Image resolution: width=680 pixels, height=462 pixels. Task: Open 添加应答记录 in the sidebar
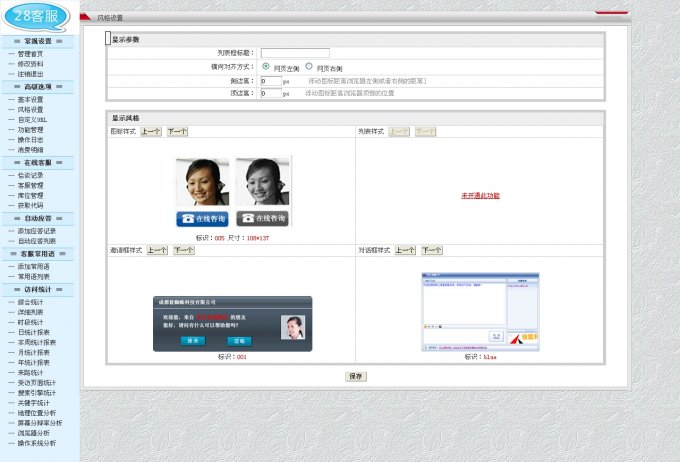37,231
